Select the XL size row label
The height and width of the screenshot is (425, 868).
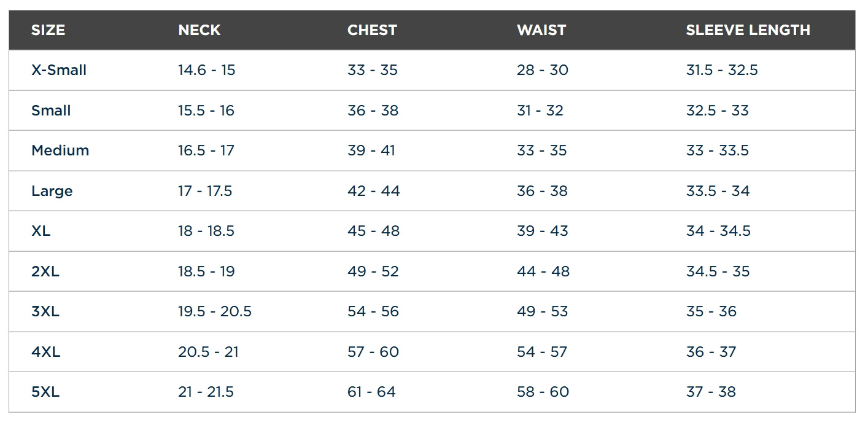click(x=41, y=231)
